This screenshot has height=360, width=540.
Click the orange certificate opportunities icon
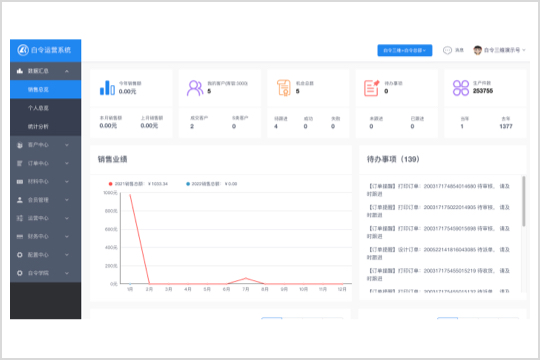[284, 88]
